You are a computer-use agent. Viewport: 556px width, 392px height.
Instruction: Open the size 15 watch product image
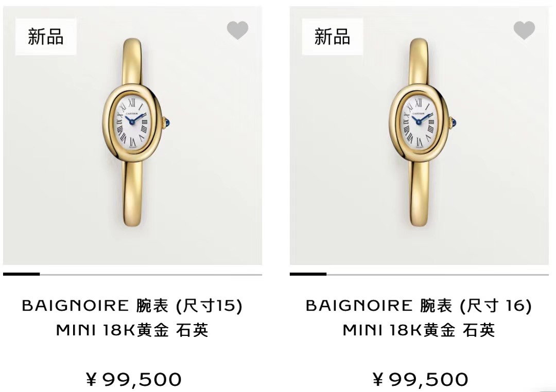pyautogui.click(x=133, y=135)
